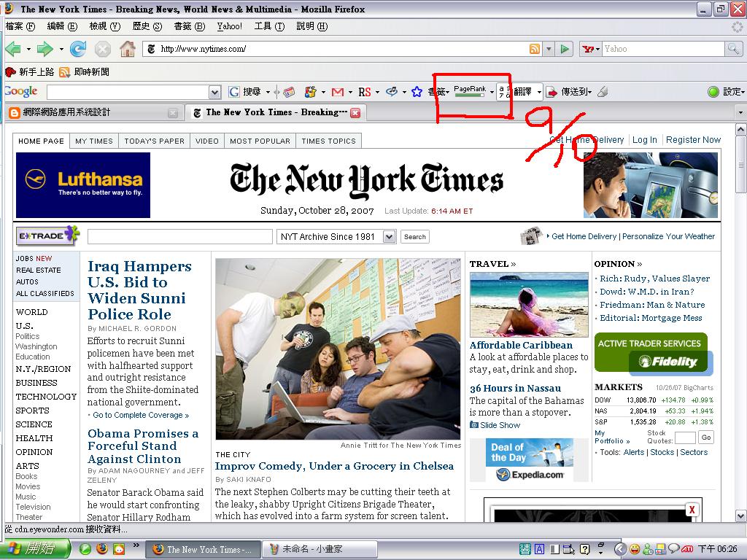This screenshot has height=560, width=747.
Task: Click the Yahoo search magnifier button
Action: coord(732,49)
